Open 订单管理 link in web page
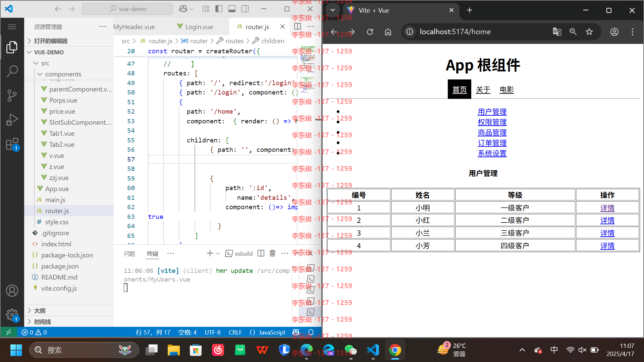Viewport: 644px width, 362px height. tap(492, 143)
